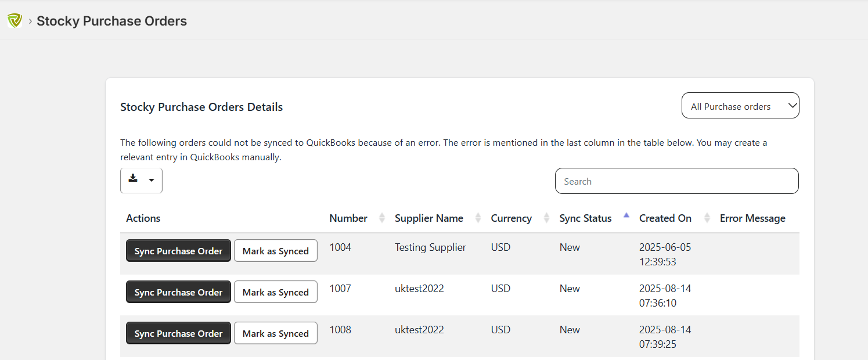Click the Error Message column header
Viewport: 868px width, 360px height.
coord(752,218)
